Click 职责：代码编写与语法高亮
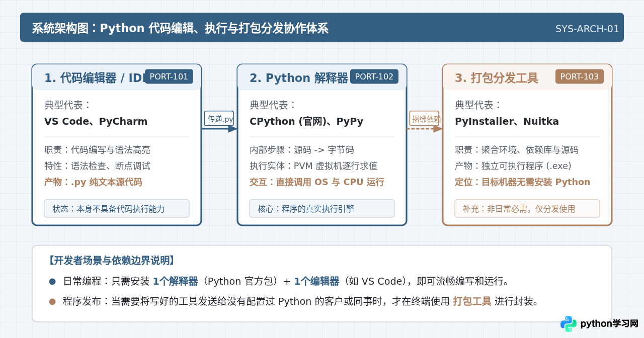The width and height of the screenshot is (644, 338). (x=97, y=150)
